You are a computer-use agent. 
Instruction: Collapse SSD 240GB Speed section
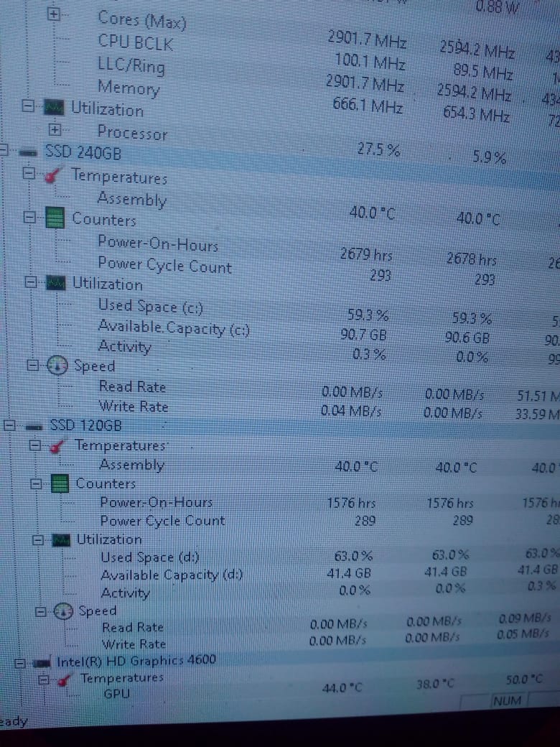[x=32, y=366]
